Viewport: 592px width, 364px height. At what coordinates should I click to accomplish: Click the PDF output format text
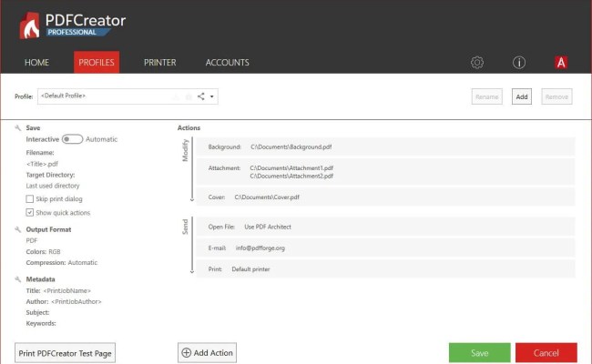(32, 240)
